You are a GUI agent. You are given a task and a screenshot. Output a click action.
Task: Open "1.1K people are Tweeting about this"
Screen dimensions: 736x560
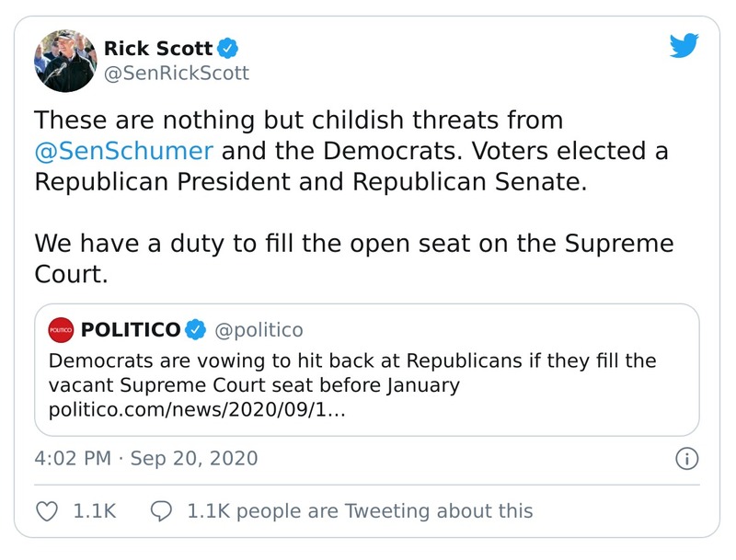tap(360, 510)
